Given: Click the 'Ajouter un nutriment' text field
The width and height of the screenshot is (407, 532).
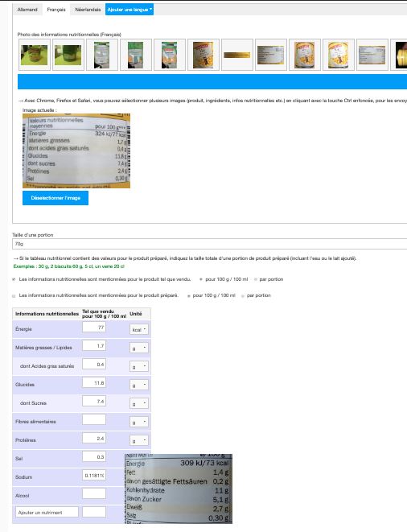Looking at the screenshot, I should click(47, 512).
